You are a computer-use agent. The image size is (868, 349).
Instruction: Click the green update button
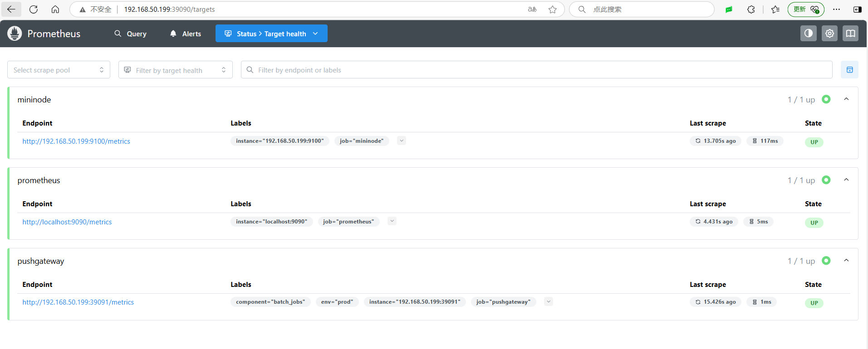[x=806, y=10]
